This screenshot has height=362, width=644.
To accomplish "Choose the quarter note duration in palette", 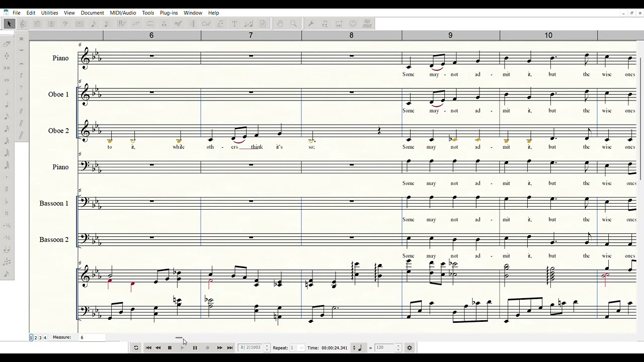I will click(7, 105).
